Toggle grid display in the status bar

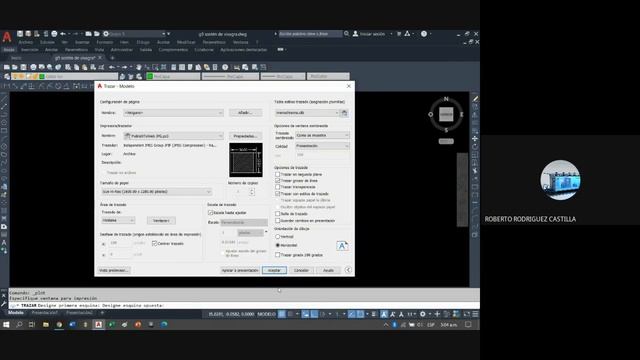pos(282,314)
